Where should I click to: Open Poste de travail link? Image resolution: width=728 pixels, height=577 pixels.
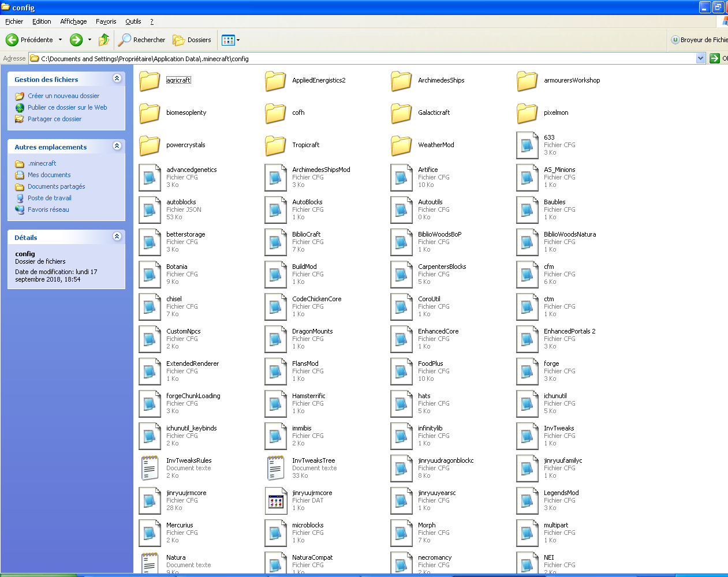[50, 198]
